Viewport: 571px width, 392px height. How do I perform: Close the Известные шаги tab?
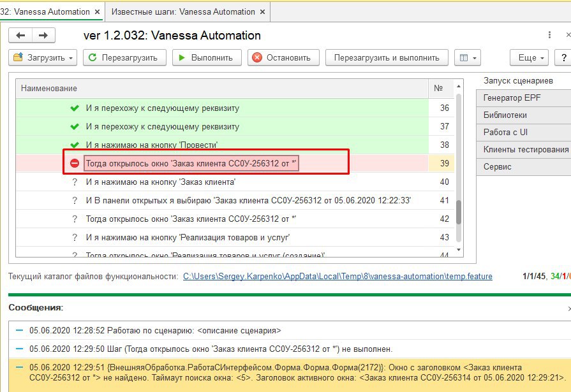point(262,11)
